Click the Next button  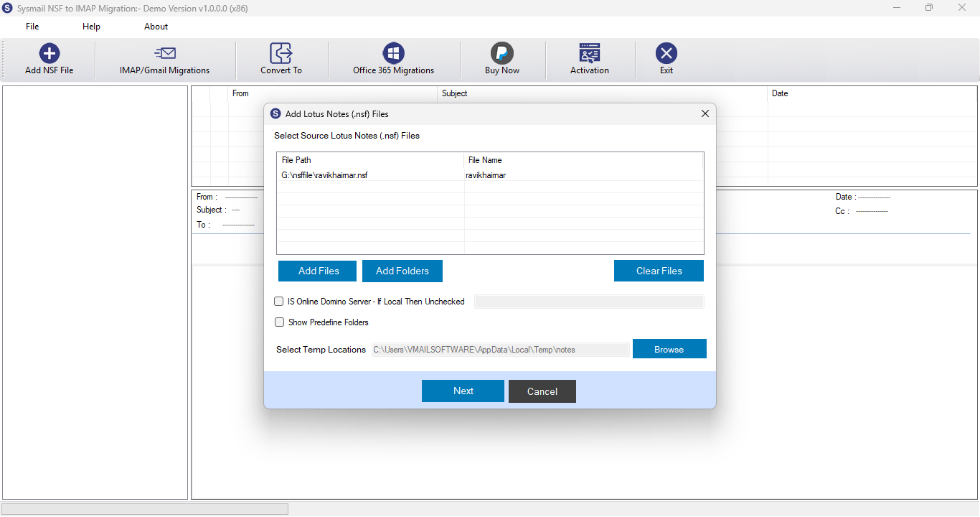(x=463, y=391)
